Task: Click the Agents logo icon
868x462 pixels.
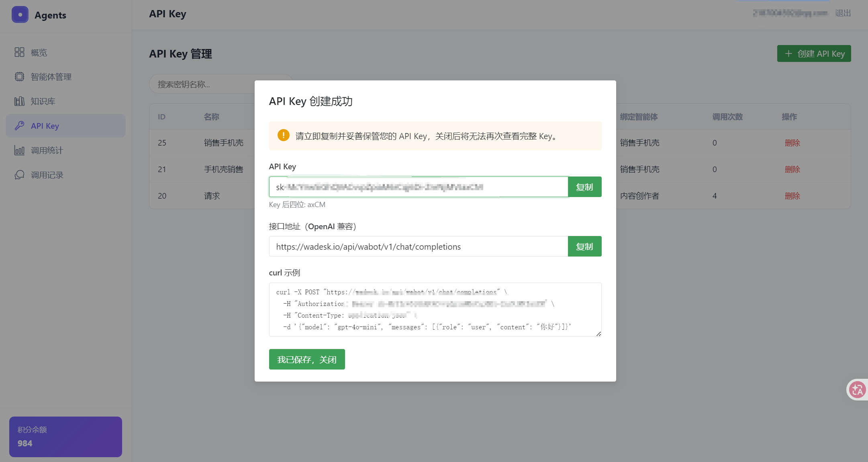Action: pos(20,15)
